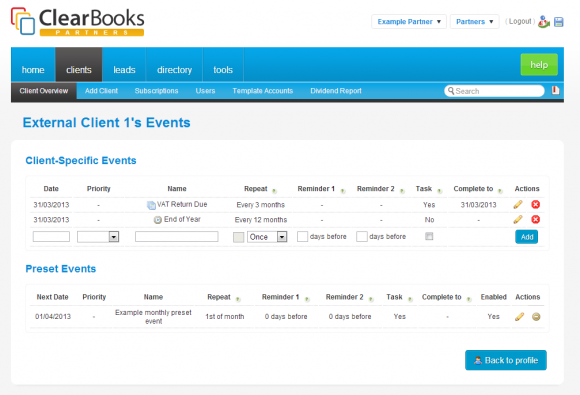
Task: Click Reminder 1 days before field
Action: pyautogui.click(x=302, y=236)
